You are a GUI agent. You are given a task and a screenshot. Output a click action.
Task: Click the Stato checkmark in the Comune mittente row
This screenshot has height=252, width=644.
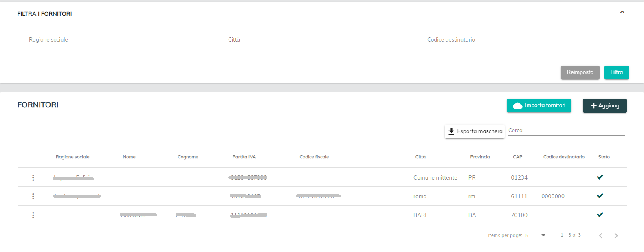(x=600, y=177)
